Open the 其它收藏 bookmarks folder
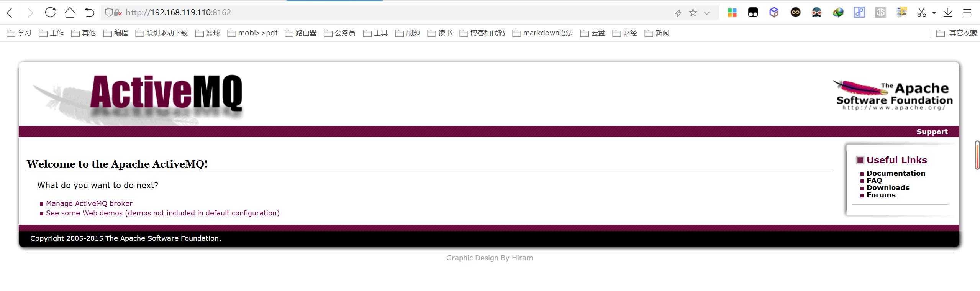The width and height of the screenshot is (980, 291). click(x=957, y=33)
